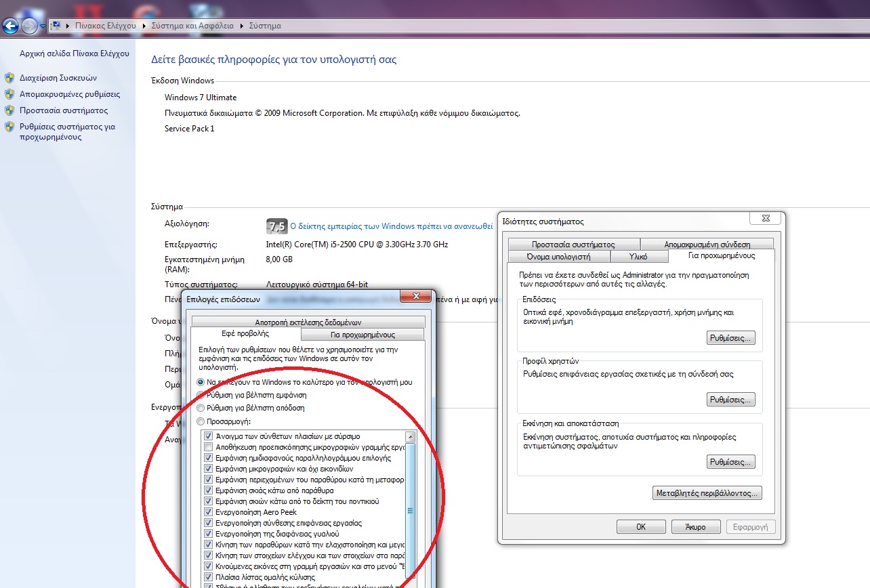
Task: Open Αρχική σελίδα Πίνακα Ελέγχου link
Action: point(75,53)
